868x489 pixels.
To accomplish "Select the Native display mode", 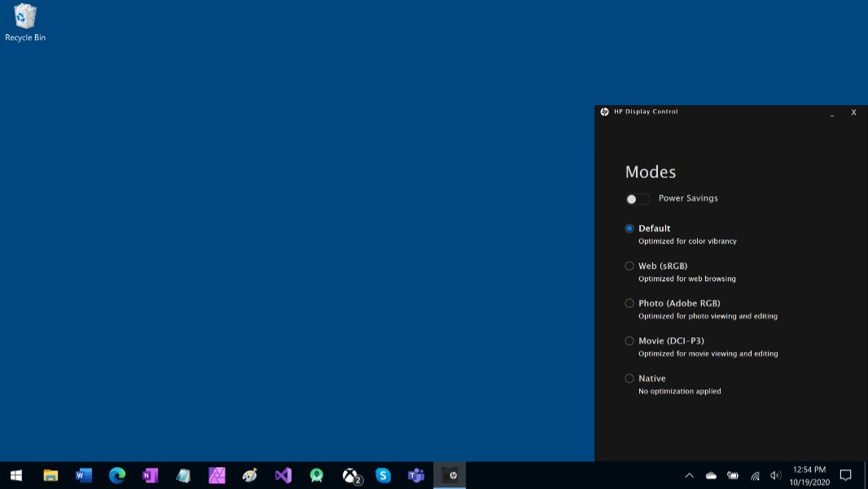I will (x=629, y=378).
